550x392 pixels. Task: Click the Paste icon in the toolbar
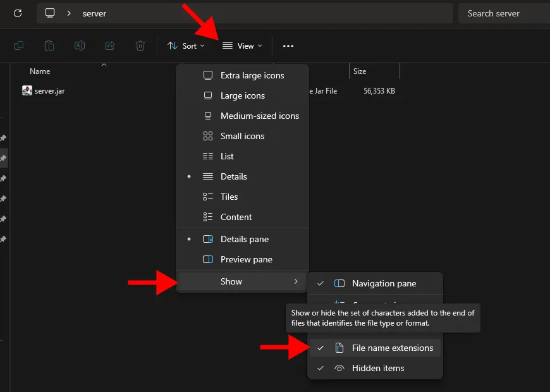pos(49,46)
